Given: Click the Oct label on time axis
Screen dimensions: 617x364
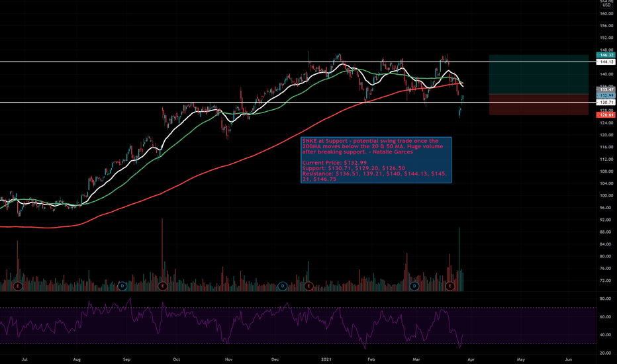Looking at the screenshot, I should click(x=176, y=359).
